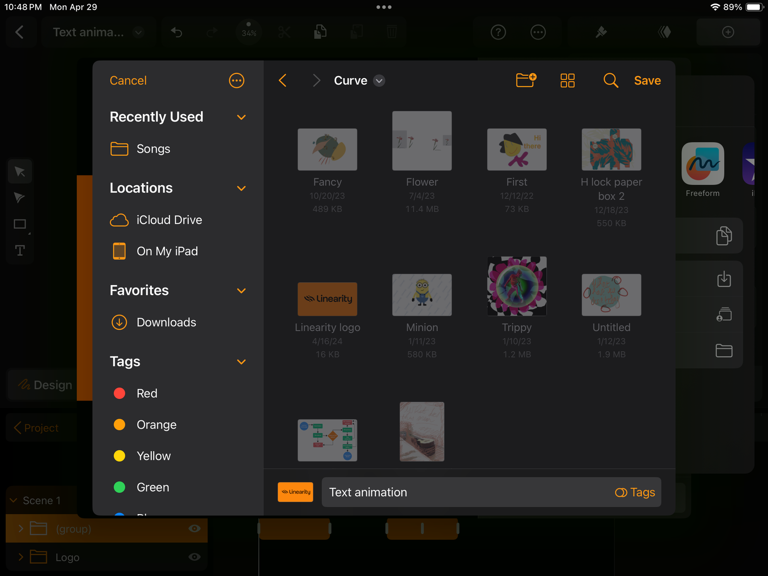Image resolution: width=768 pixels, height=576 pixels.
Task: Collapse the Locations section
Action: pyautogui.click(x=241, y=188)
